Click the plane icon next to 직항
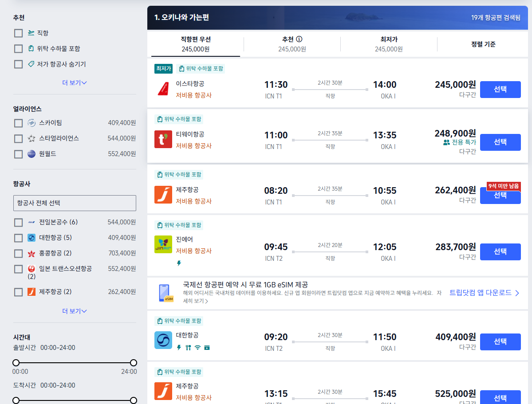Viewport: 532px width, 404px height. point(31,32)
